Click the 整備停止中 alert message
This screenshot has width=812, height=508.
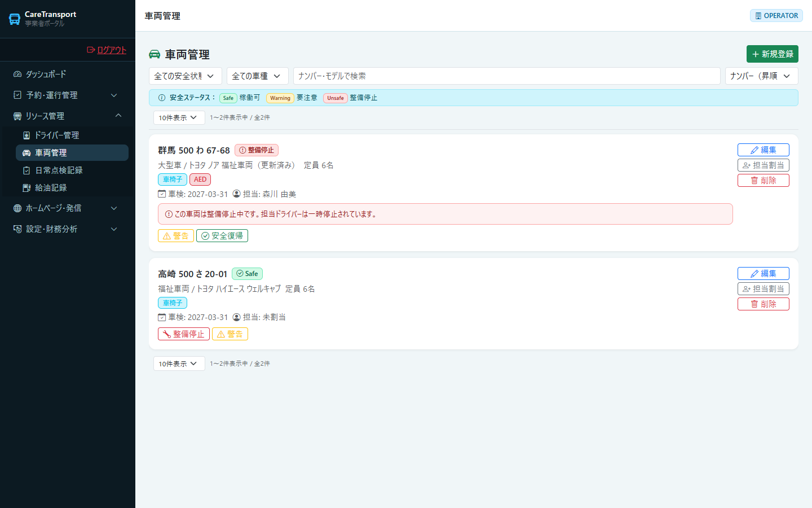445,214
